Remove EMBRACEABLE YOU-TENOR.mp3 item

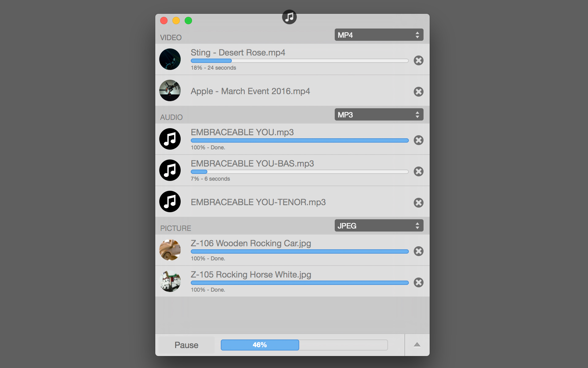point(418,203)
